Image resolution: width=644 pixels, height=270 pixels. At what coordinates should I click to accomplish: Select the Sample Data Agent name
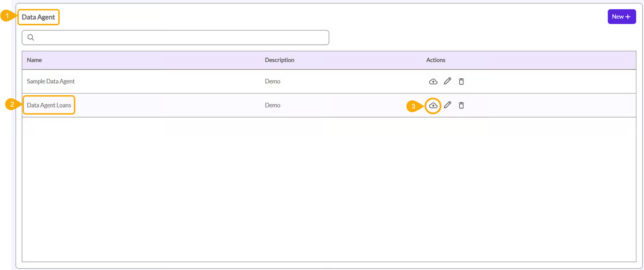pyautogui.click(x=51, y=81)
